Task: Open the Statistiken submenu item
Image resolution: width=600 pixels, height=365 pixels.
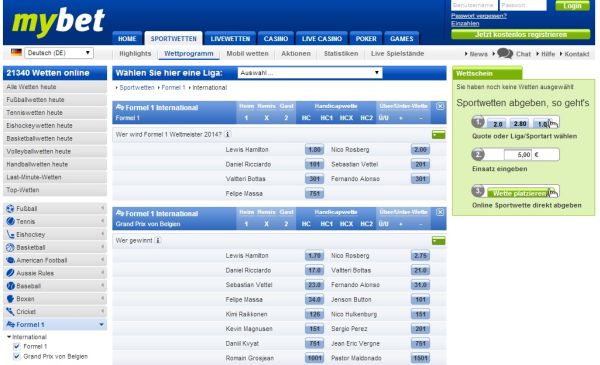Action: coord(341,54)
